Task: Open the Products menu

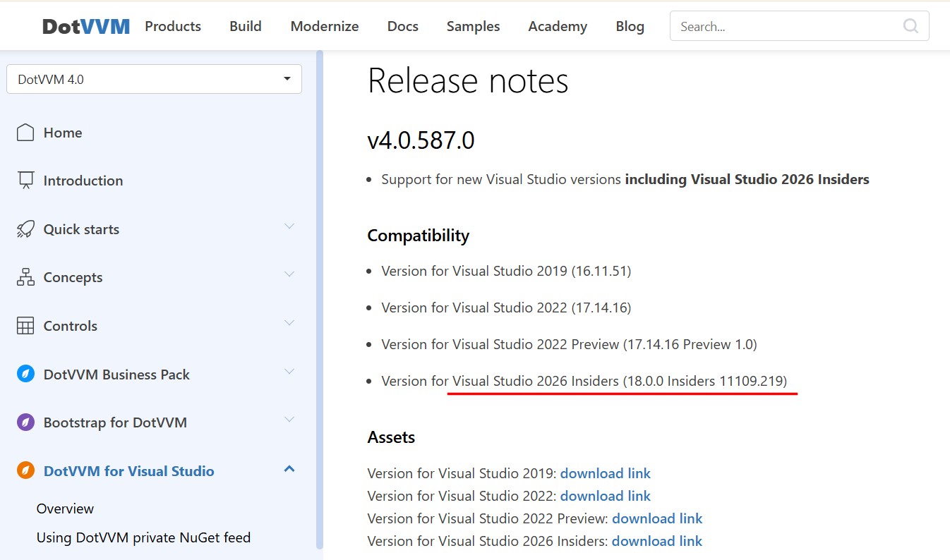Action: tap(173, 26)
